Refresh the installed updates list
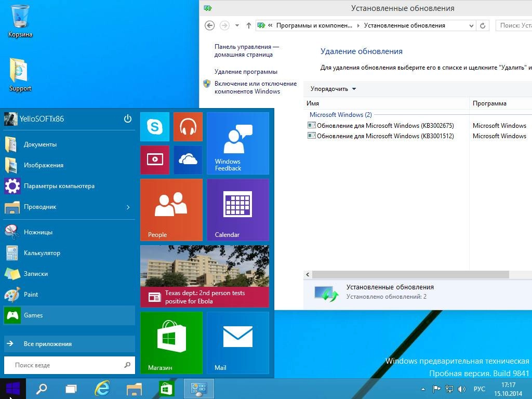532x399 pixels. [x=483, y=25]
